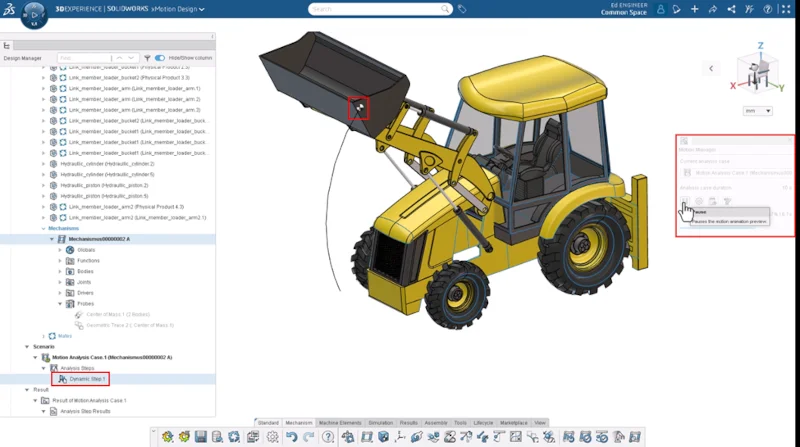Expand the Joints tree node
This screenshot has width=800, height=447.
tap(59, 281)
